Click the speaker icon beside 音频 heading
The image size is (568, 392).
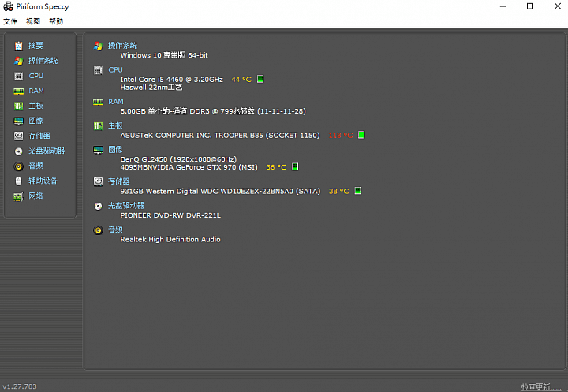click(x=98, y=230)
